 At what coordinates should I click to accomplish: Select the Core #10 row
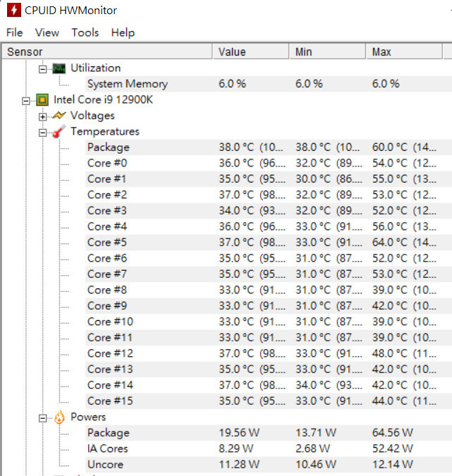coord(269,322)
